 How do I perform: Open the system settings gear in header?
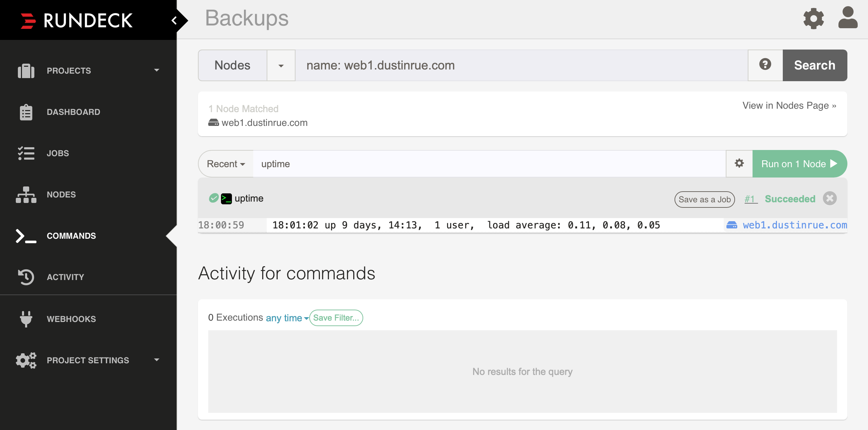click(x=813, y=19)
